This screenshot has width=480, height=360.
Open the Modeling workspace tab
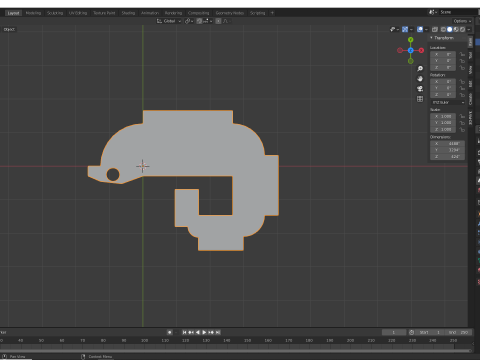(33, 13)
